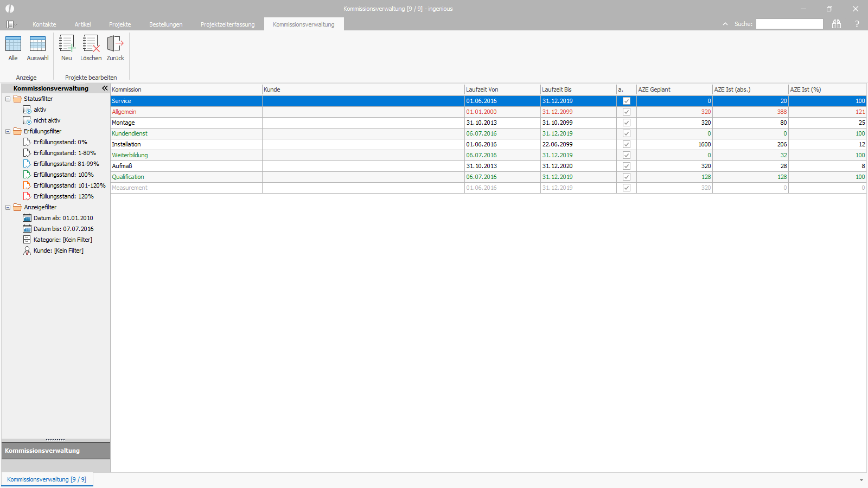Filter by Erfüllungsstand: 120%
The image size is (868, 488).
tap(63, 196)
